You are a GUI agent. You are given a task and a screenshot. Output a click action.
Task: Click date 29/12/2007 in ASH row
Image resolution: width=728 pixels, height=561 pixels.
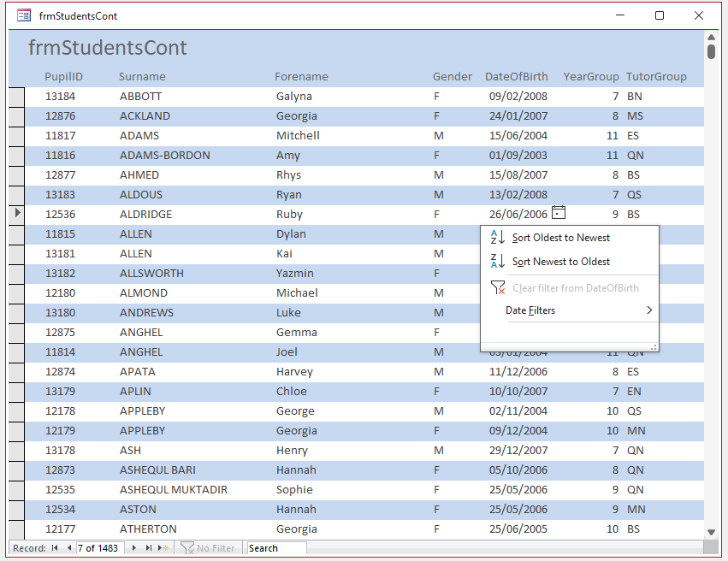tap(518, 450)
